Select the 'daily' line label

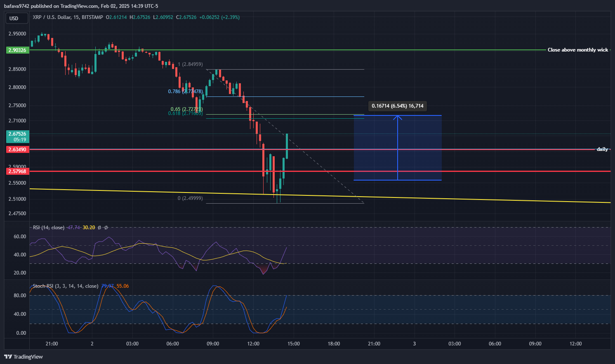(602, 149)
